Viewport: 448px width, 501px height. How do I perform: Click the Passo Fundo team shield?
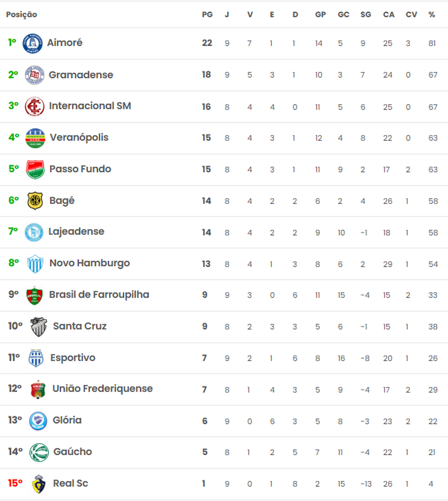pyautogui.click(x=35, y=169)
